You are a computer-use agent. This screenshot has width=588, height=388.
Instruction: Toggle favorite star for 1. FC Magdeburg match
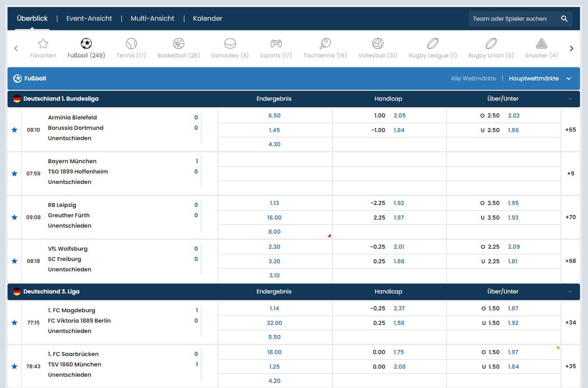[x=15, y=323]
